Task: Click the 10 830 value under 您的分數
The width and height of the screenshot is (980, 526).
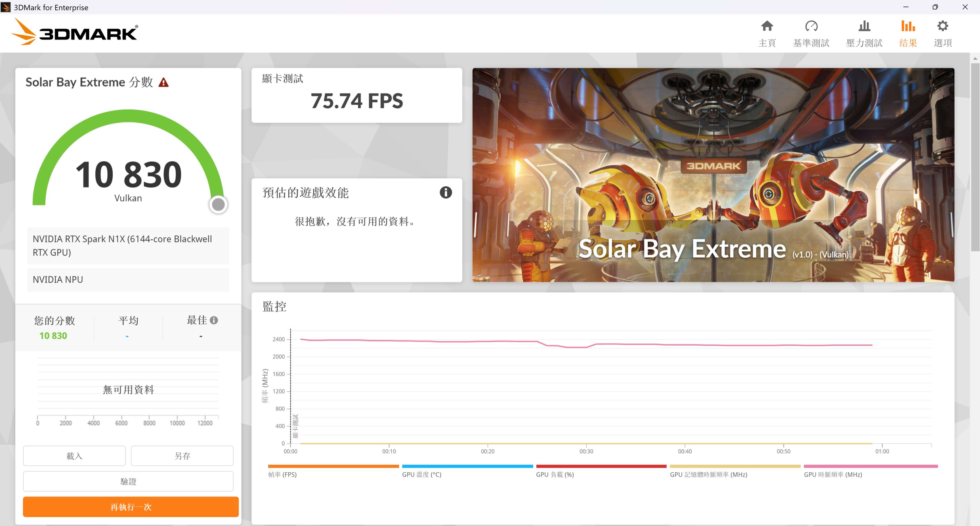Action: (53, 335)
